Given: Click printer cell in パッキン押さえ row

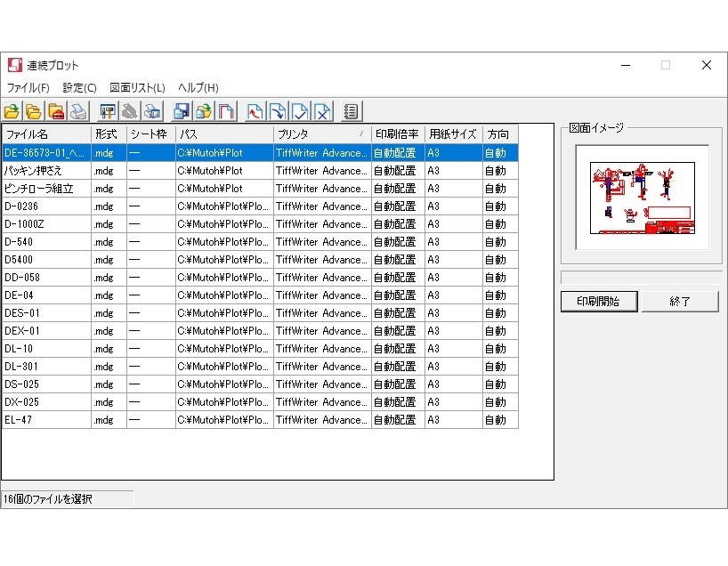Looking at the screenshot, I should click(322, 170).
